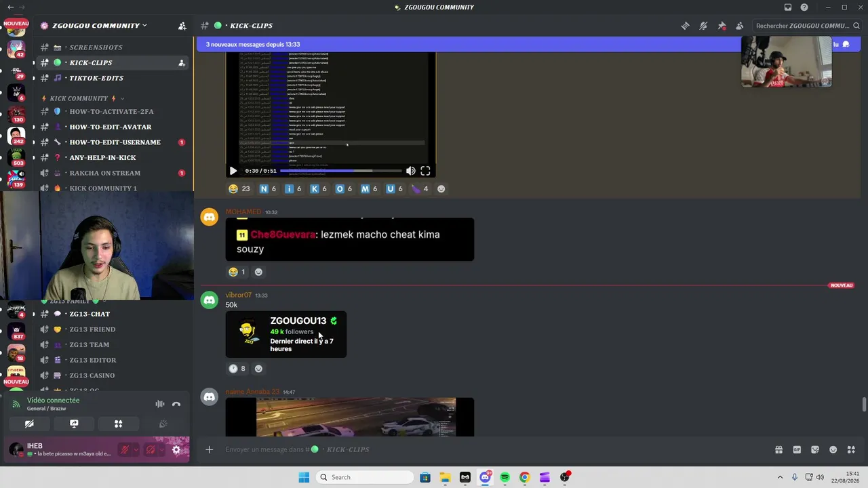Image resolution: width=868 pixels, height=488 pixels.
Task: Play the video in the chat
Action: [233, 171]
